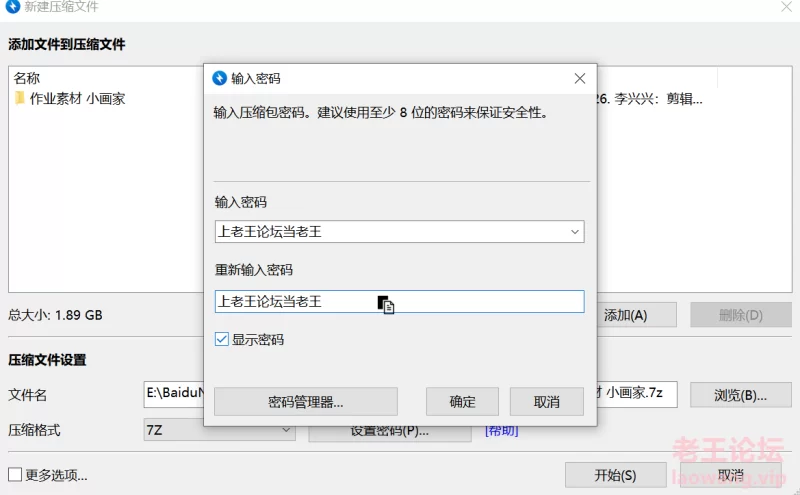Screen dimensions: 800x495
Task: Click 添加(A) button in main window
Action: (636, 315)
